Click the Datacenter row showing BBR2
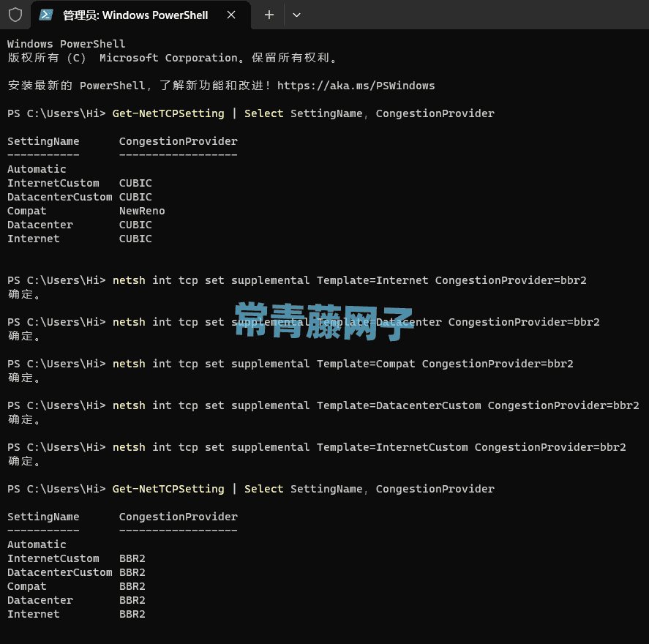 point(76,600)
